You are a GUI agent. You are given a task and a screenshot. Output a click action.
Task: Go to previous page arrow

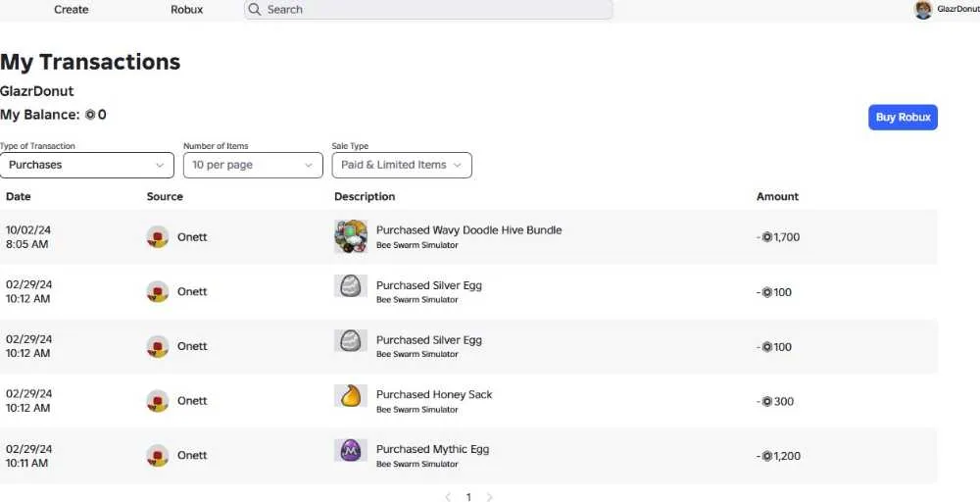coord(448,497)
